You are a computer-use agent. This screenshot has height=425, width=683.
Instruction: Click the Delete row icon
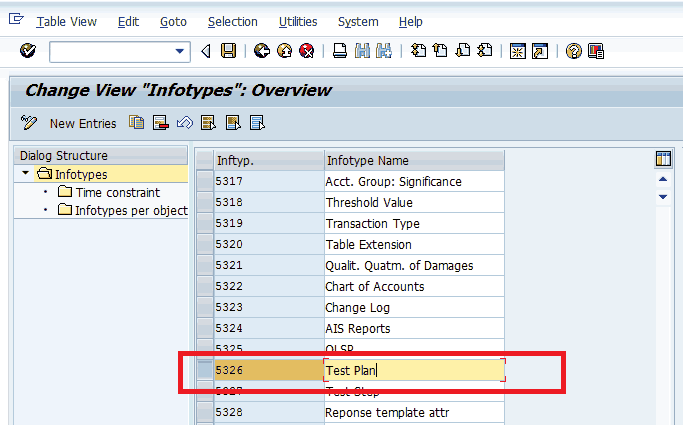[160, 123]
